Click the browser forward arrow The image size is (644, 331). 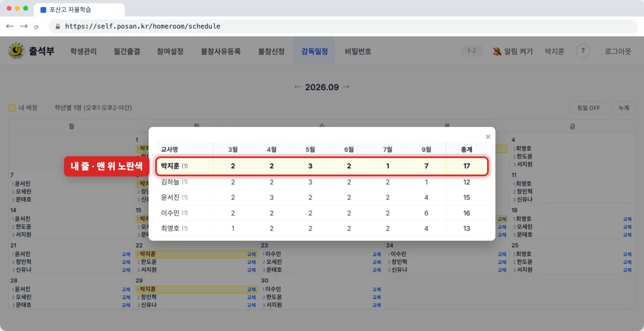click(24, 26)
